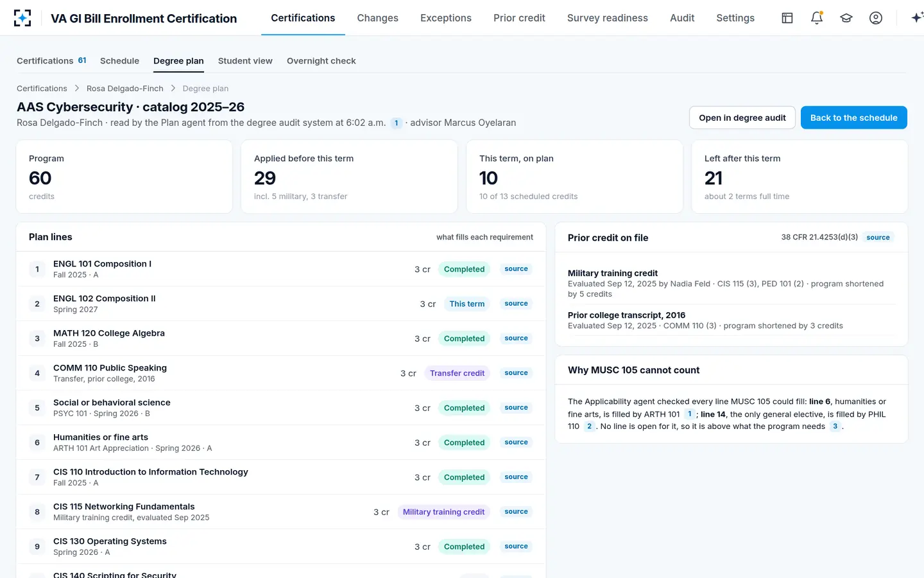
Task: Open source for COMM 110 Public Speaking
Action: 516,373
